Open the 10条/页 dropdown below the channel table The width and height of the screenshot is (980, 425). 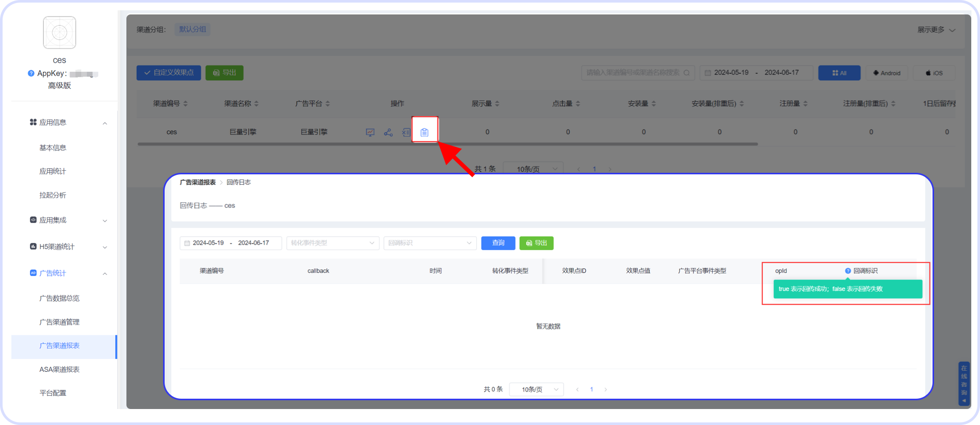tap(533, 169)
